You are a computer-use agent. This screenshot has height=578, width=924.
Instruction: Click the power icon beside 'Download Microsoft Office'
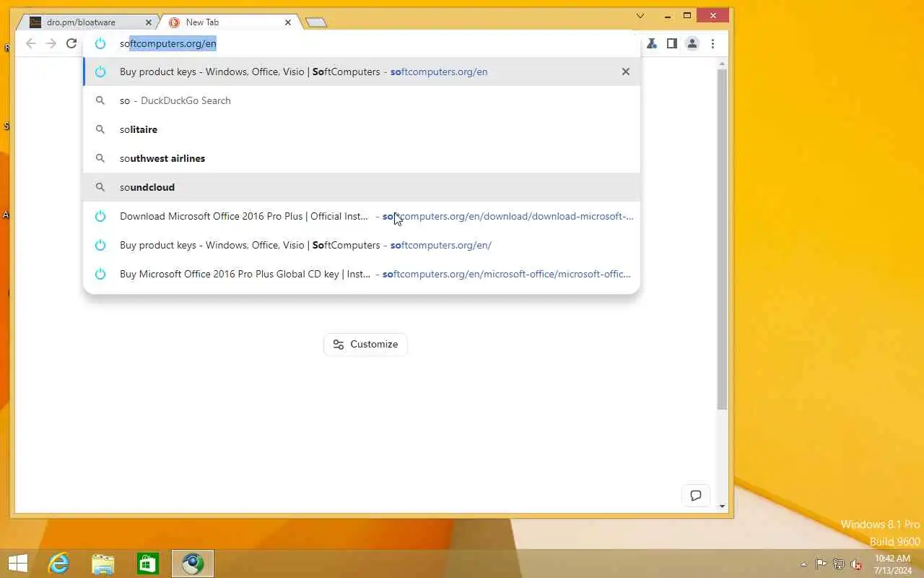100,216
